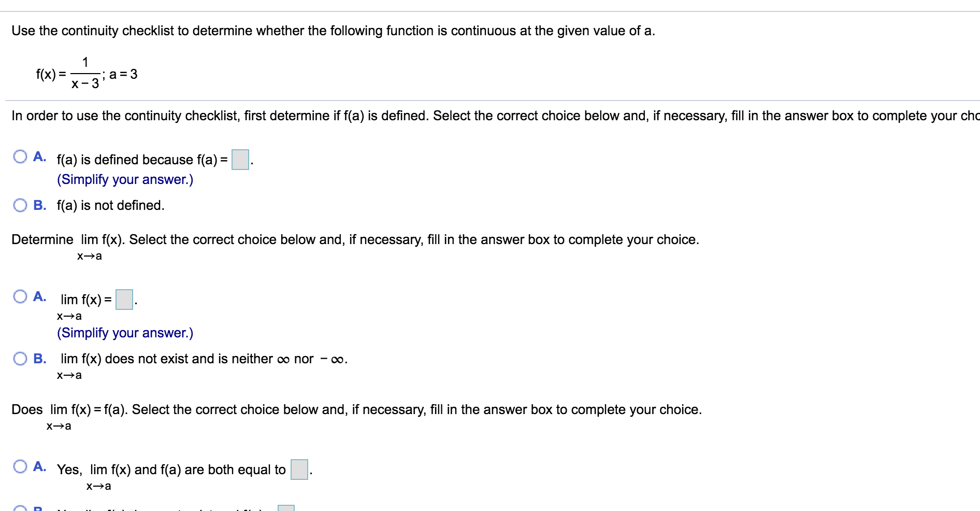This screenshot has height=511, width=980.
Task: Select choice B "f(a) is not defined"
Action: point(20,205)
